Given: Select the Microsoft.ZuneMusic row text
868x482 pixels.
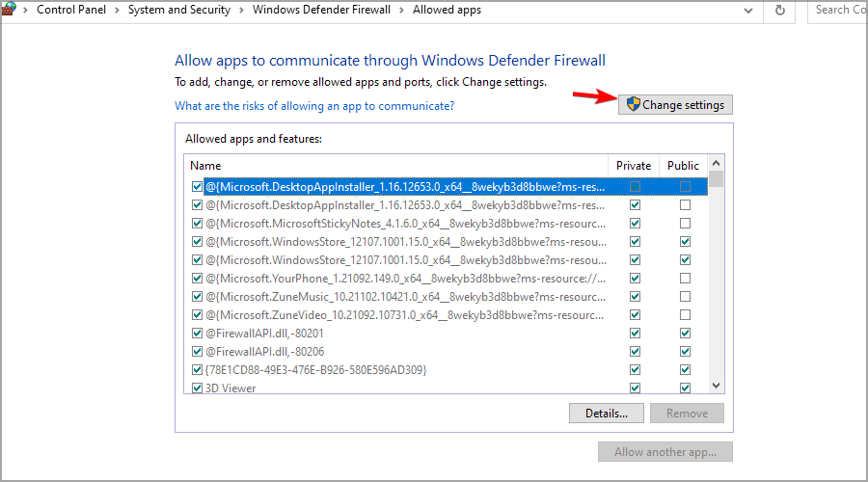Looking at the screenshot, I should coord(406,297).
